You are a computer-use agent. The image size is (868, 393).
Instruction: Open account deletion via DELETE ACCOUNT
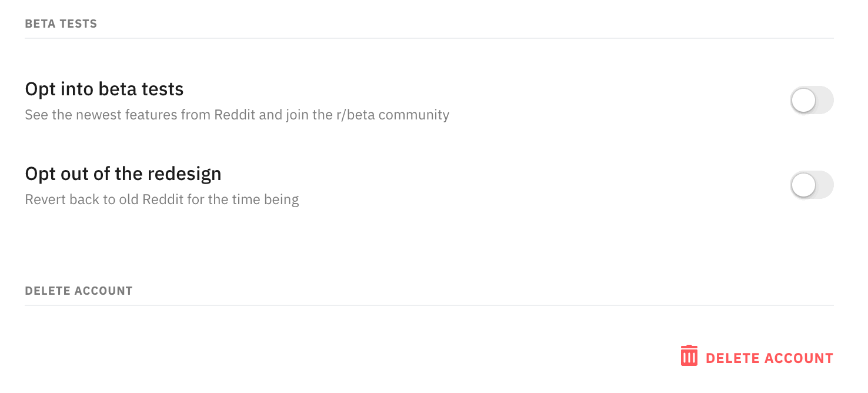point(770,357)
